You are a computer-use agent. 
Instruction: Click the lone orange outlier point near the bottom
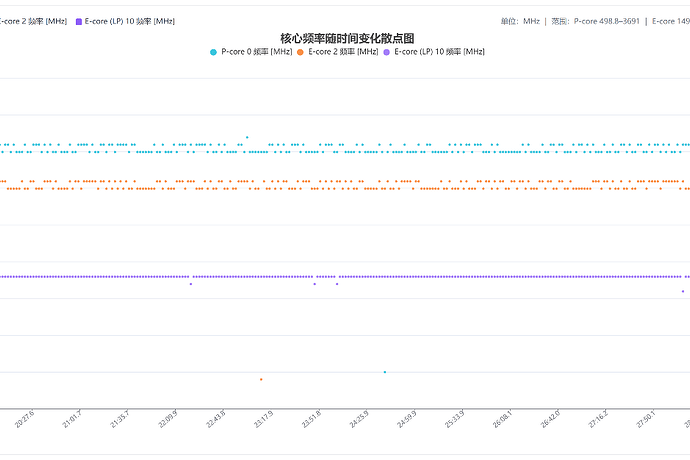[261, 379]
